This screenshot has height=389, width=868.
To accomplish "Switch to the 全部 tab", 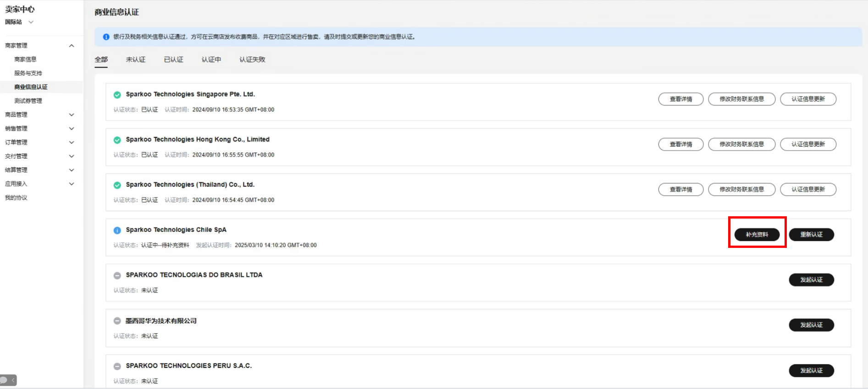I will (x=101, y=60).
